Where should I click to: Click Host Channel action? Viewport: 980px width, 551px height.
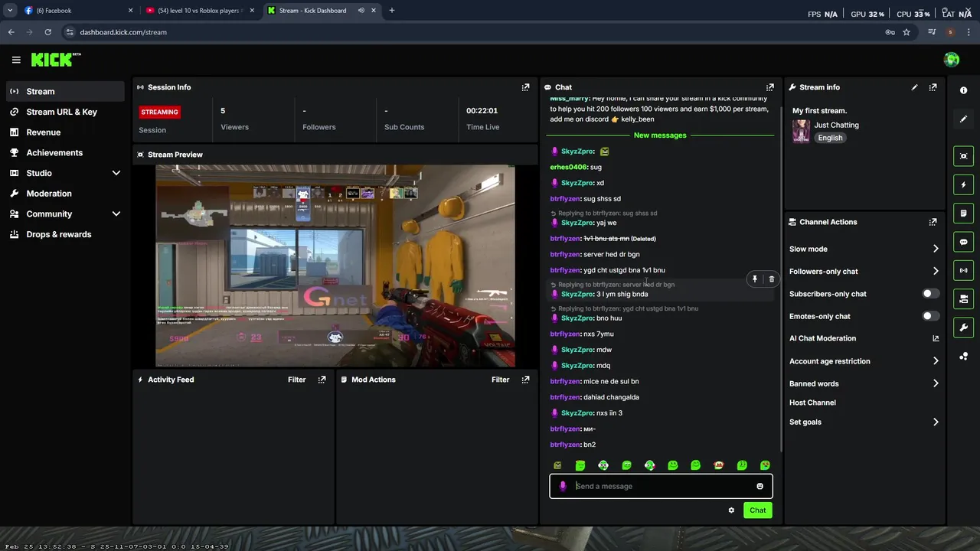click(x=812, y=403)
